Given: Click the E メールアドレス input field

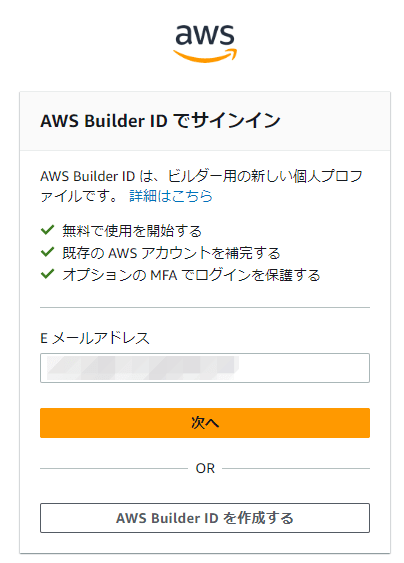Looking at the screenshot, I should point(205,368).
